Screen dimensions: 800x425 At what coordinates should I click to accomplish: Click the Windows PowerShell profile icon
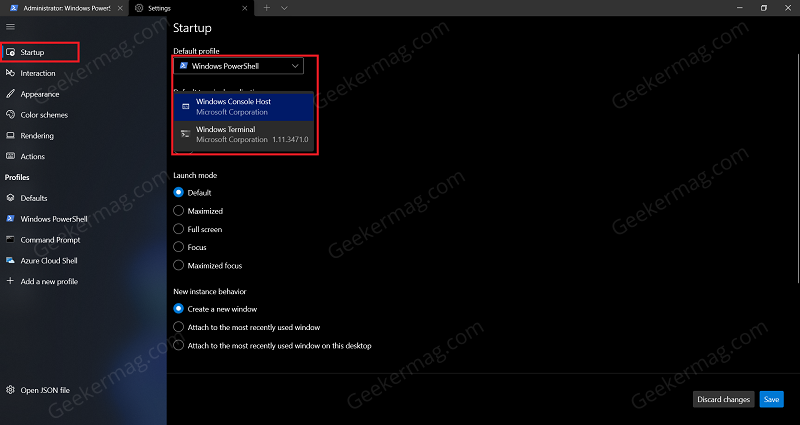point(10,219)
